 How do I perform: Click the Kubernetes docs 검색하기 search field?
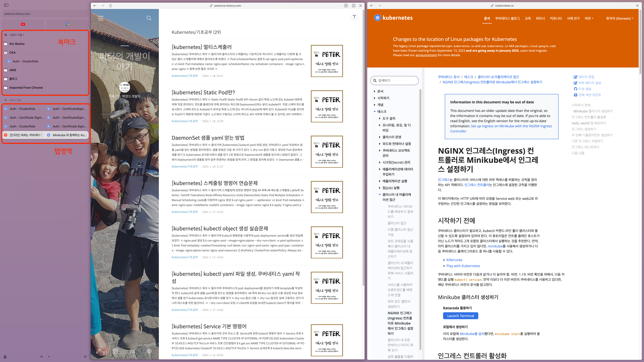[x=395, y=80]
